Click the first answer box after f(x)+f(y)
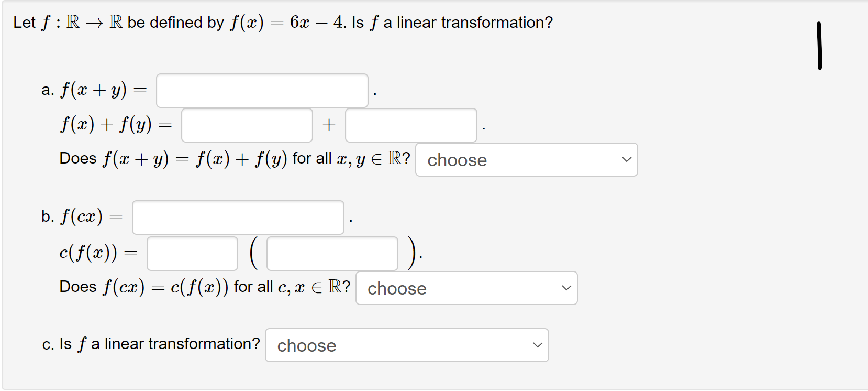Image resolution: width=868 pixels, height=391 pixels. tap(246, 125)
